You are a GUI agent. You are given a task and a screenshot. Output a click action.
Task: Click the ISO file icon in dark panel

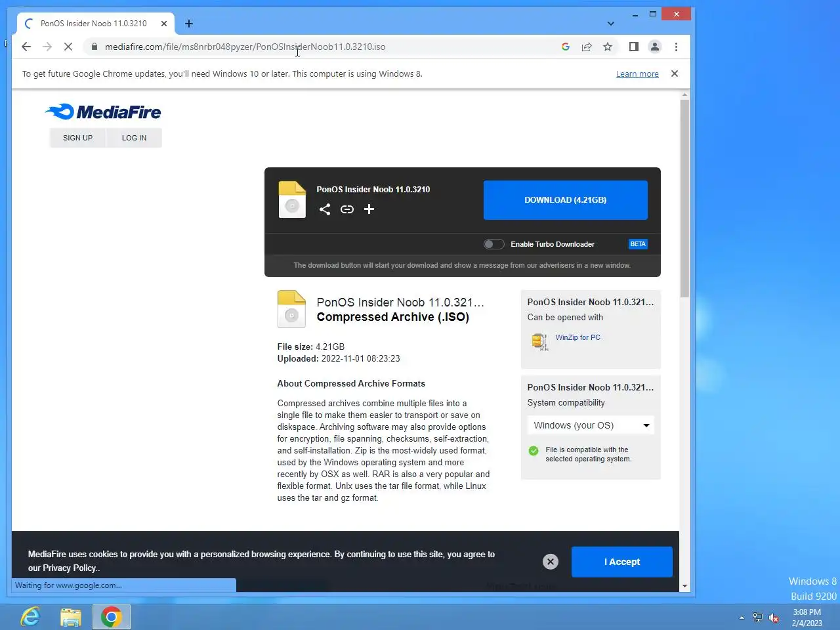(292, 199)
